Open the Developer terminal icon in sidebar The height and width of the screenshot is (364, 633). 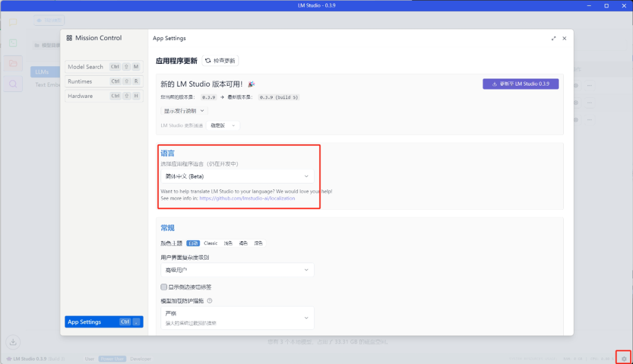[13, 43]
